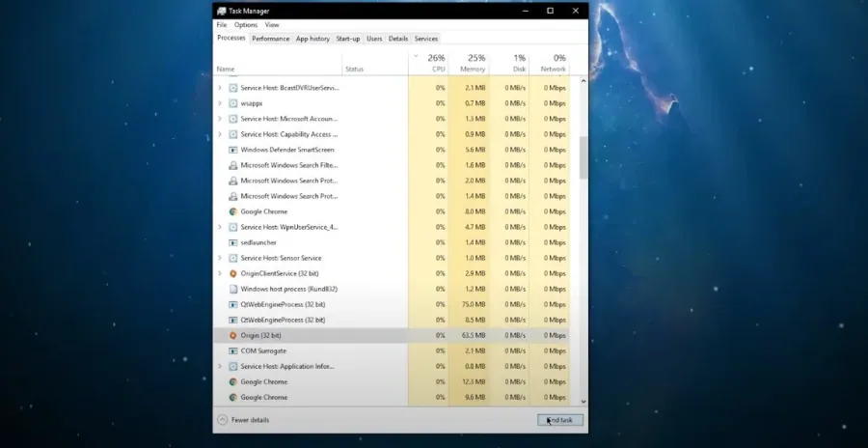868x448 pixels.
Task: Switch to the Services tab
Action: 426,39
